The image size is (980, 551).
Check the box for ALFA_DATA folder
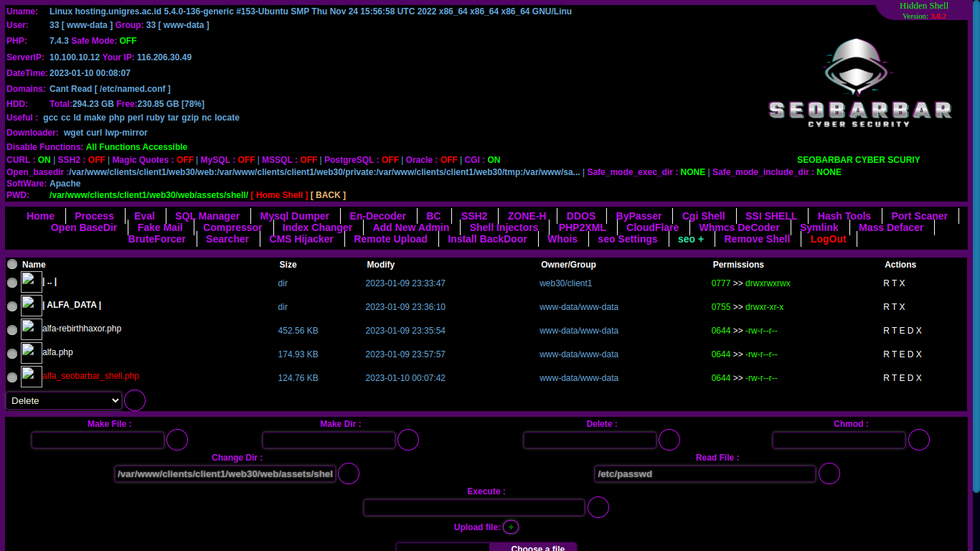pos(12,306)
